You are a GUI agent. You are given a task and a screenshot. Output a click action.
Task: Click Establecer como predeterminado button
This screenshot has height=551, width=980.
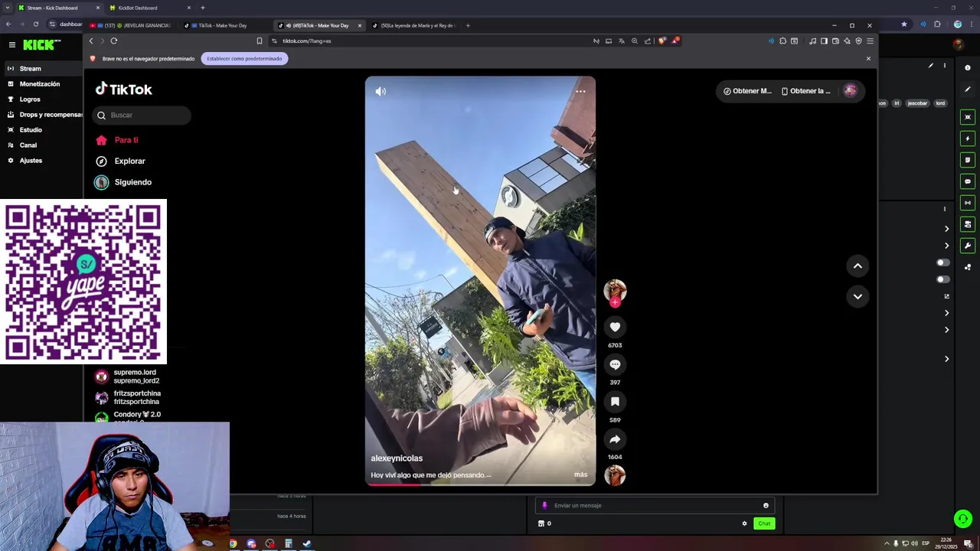click(244, 58)
